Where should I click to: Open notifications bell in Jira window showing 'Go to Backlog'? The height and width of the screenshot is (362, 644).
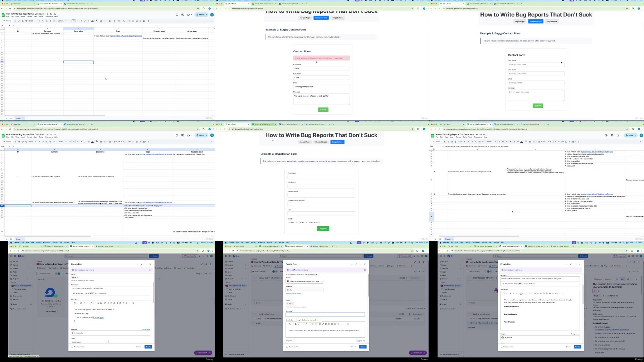coord(200,256)
